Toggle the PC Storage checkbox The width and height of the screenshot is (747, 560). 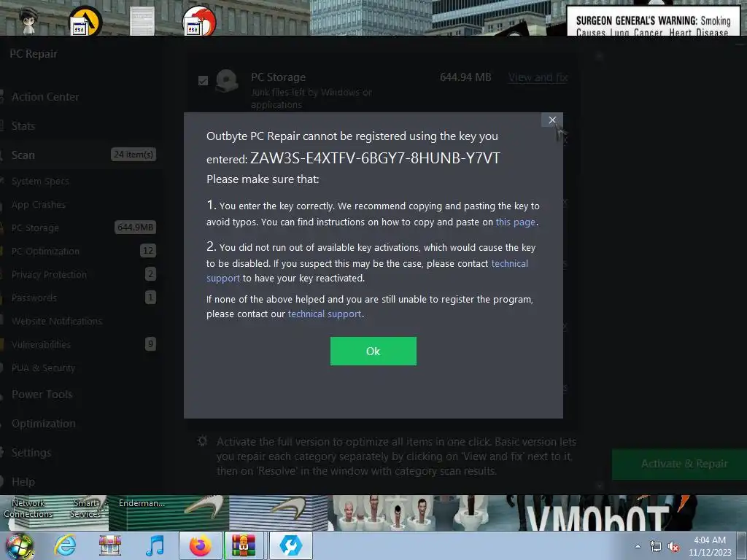pos(203,80)
